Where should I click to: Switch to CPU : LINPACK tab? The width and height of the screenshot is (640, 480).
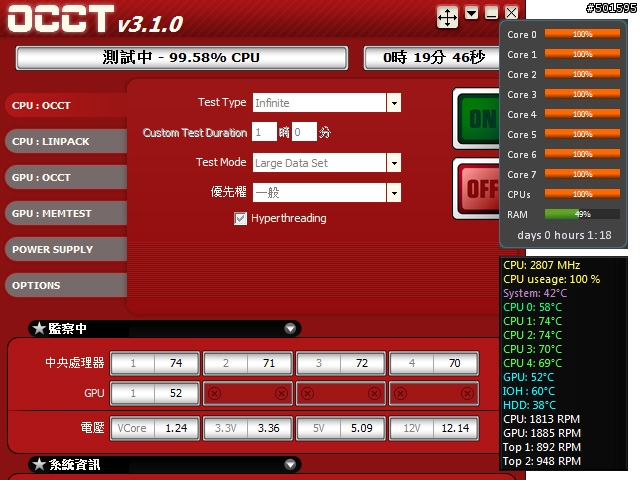[x=66, y=141]
